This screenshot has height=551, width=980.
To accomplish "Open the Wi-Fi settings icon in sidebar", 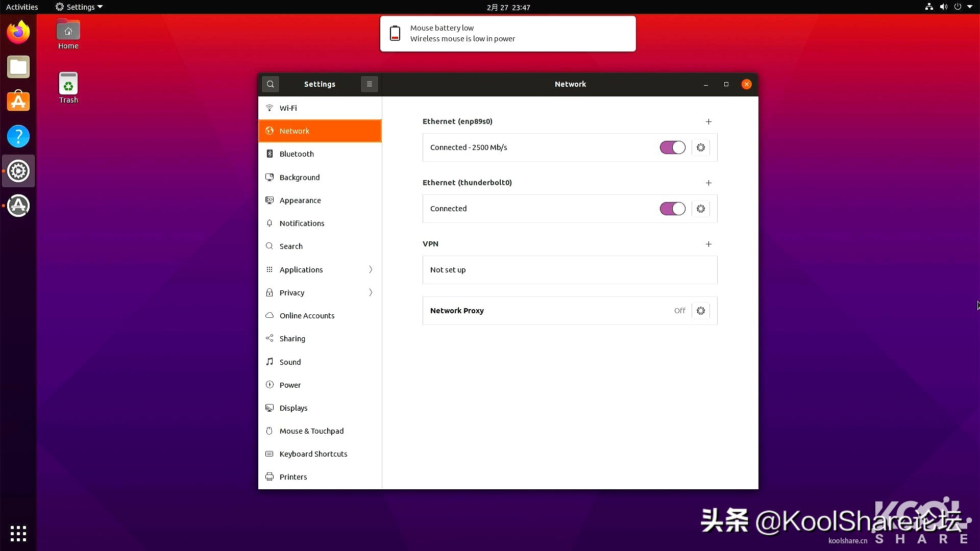I will click(x=269, y=108).
